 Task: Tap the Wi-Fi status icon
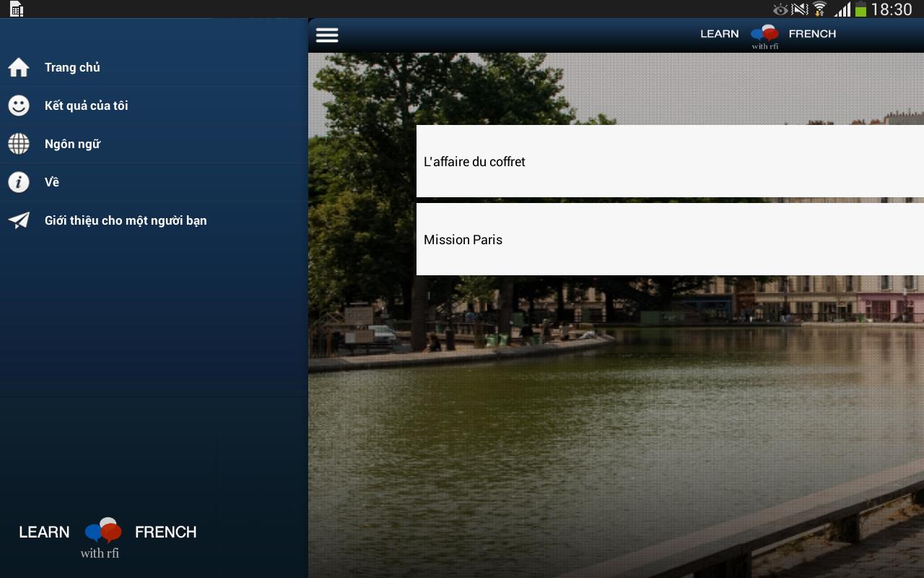(819, 9)
